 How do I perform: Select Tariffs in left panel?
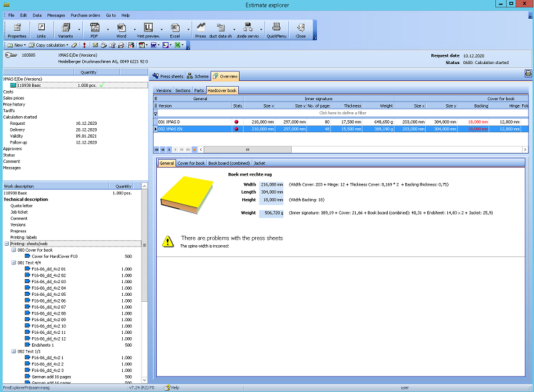click(x=9, y=111)
